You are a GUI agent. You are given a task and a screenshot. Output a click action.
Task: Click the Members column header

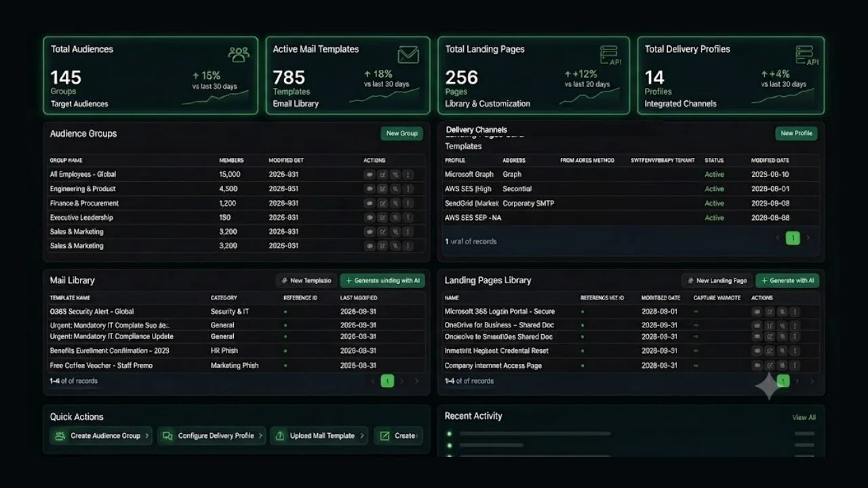point(231,161)
